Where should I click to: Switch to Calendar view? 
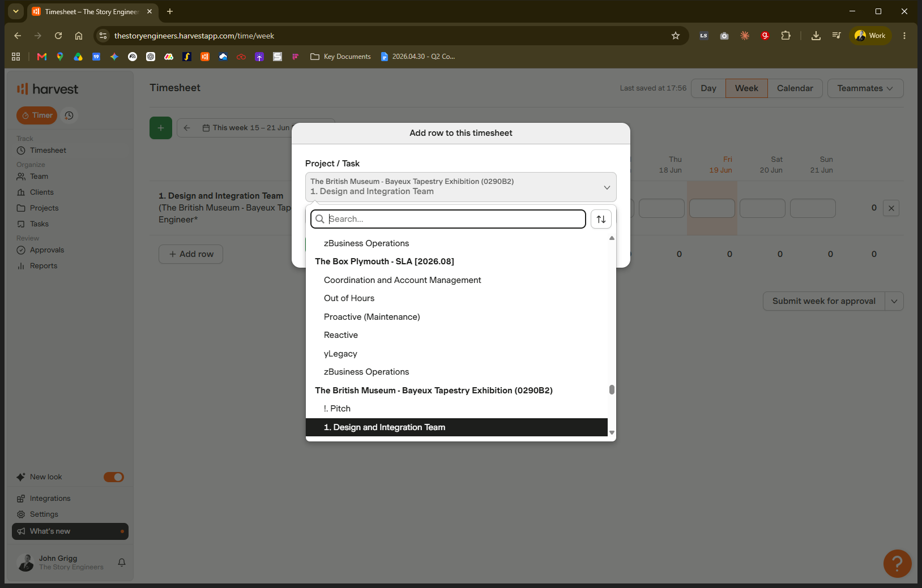coord(795,88)
